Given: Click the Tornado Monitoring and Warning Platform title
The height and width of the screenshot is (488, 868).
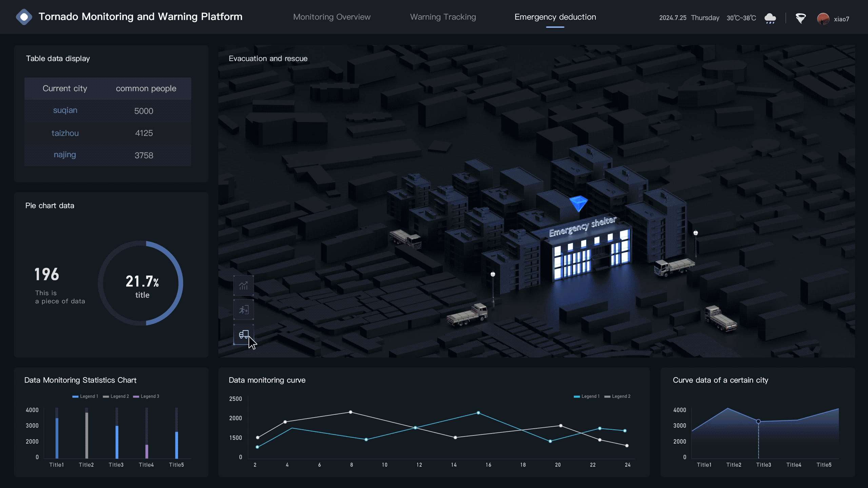Looking at the screenshot, I should tap(140, 17).
